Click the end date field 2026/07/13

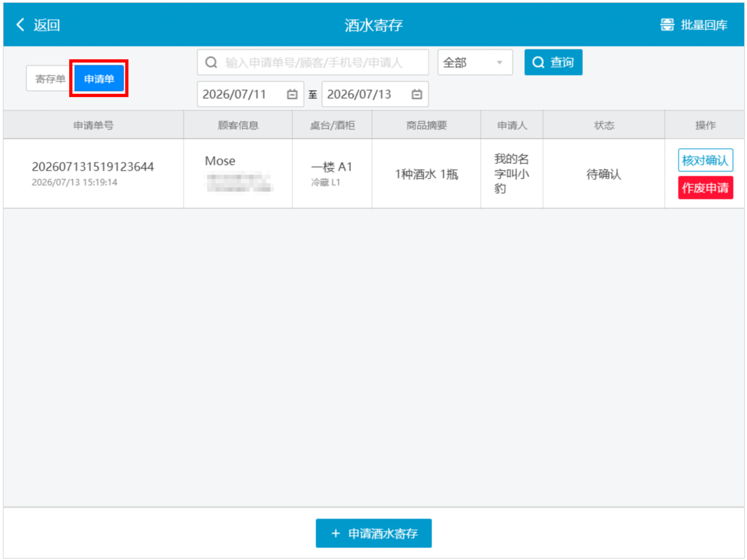tap(375, 94)
